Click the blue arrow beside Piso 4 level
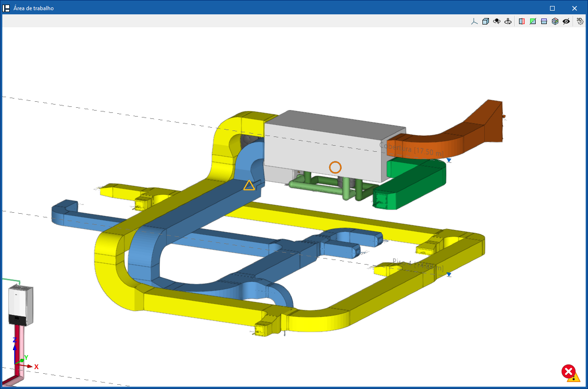 449,275
